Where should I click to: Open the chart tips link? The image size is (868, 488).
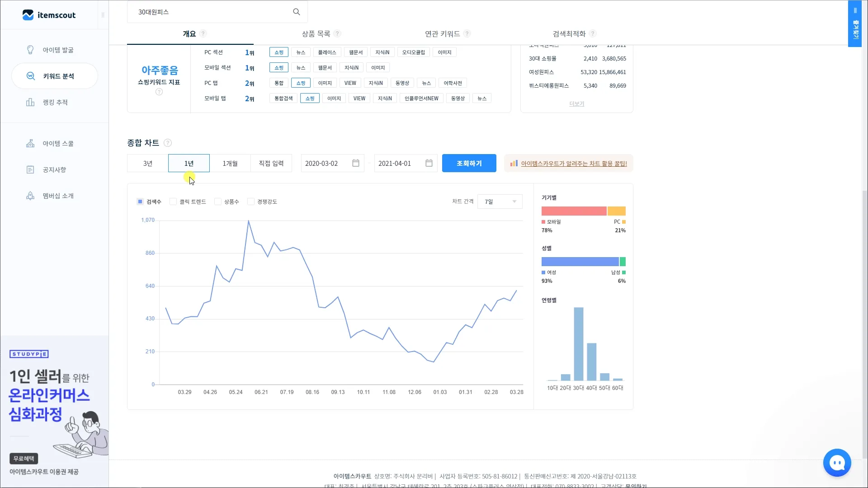(x=574, y=164)
